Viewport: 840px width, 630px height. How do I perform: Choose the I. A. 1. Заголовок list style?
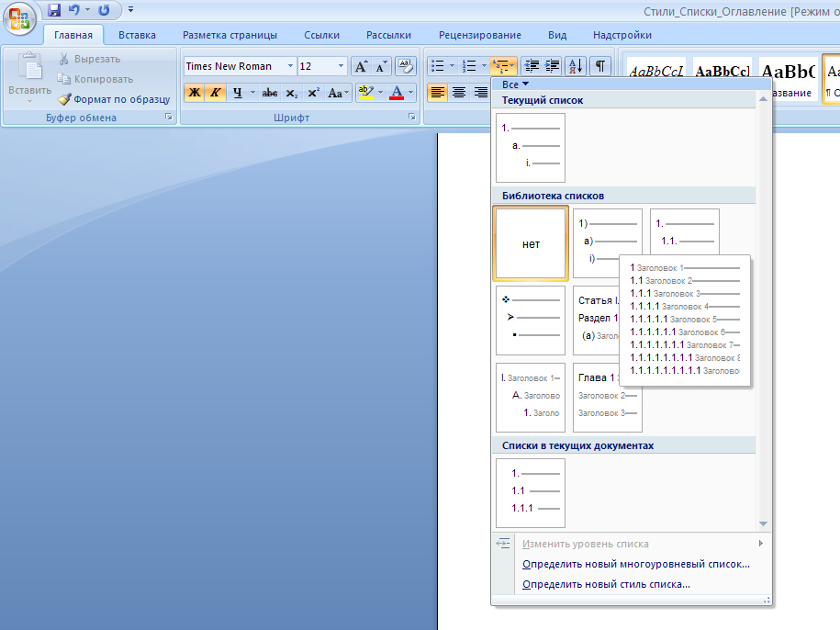click(x=531, y=398)
